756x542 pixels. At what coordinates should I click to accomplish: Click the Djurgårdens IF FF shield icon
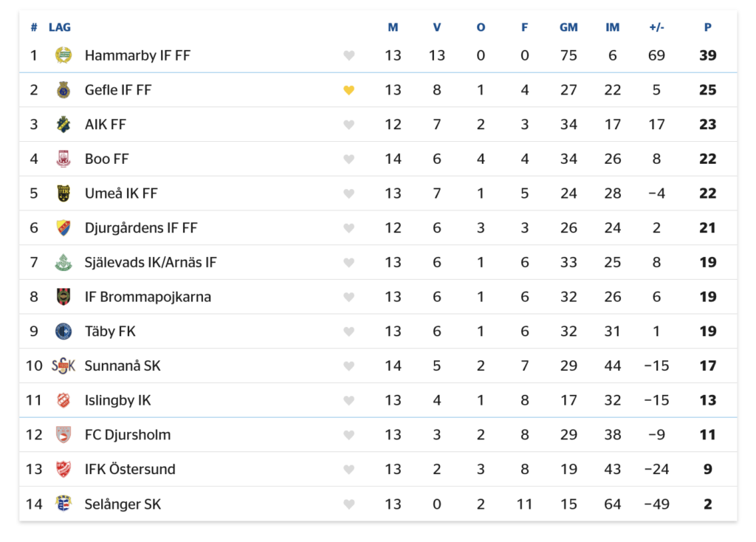click(x=63, y=227)
